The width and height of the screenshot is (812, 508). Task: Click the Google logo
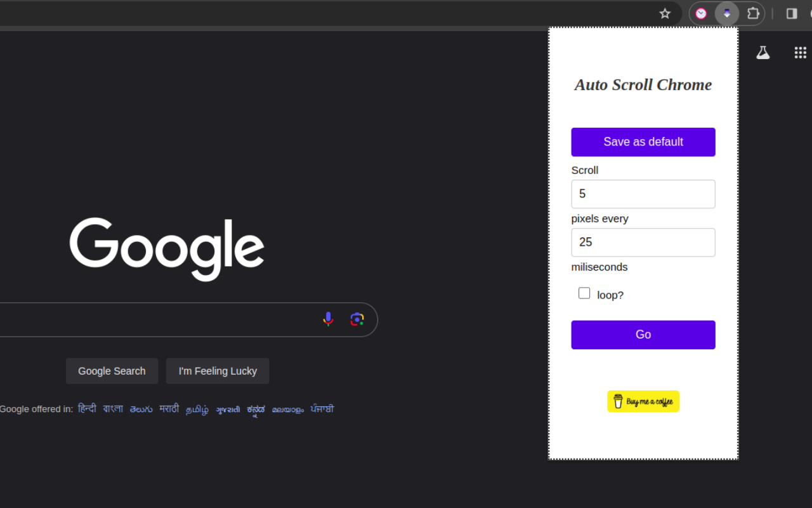167,249
